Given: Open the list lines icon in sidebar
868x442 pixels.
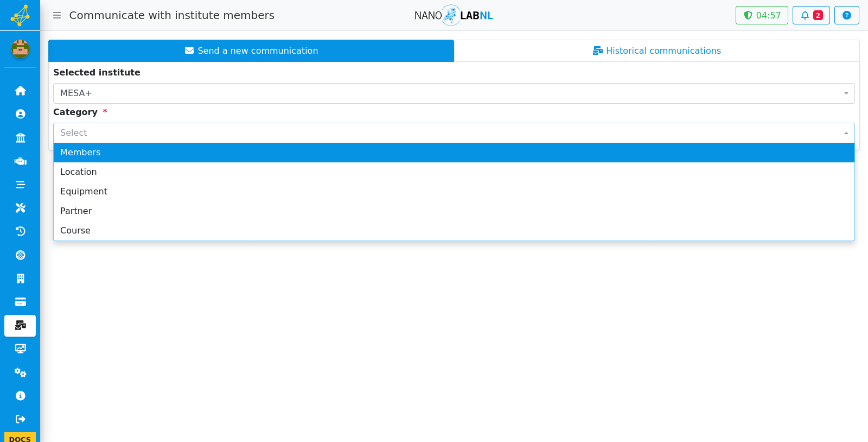Looking at the screenshot, I should 20,185.
